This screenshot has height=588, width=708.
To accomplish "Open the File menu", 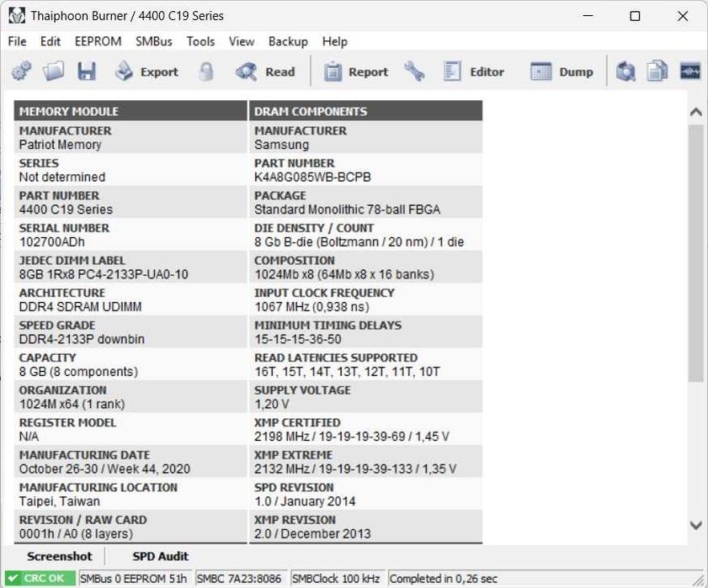I will tap(17, 41).
